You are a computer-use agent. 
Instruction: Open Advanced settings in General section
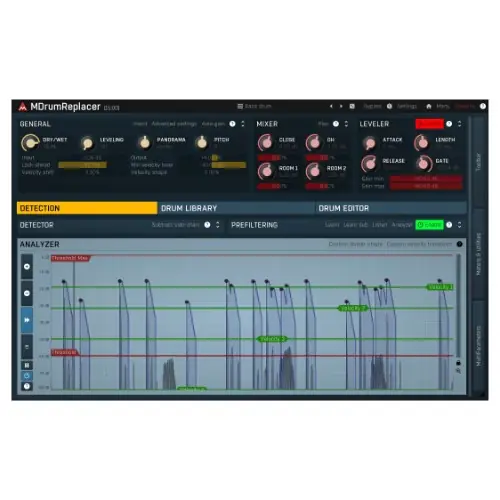coord(174,124)
